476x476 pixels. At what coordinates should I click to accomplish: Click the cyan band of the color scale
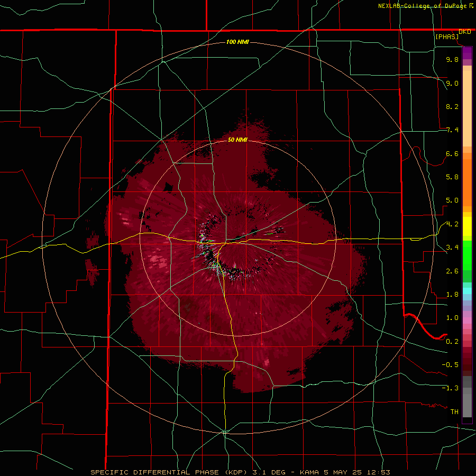(467, 291)
